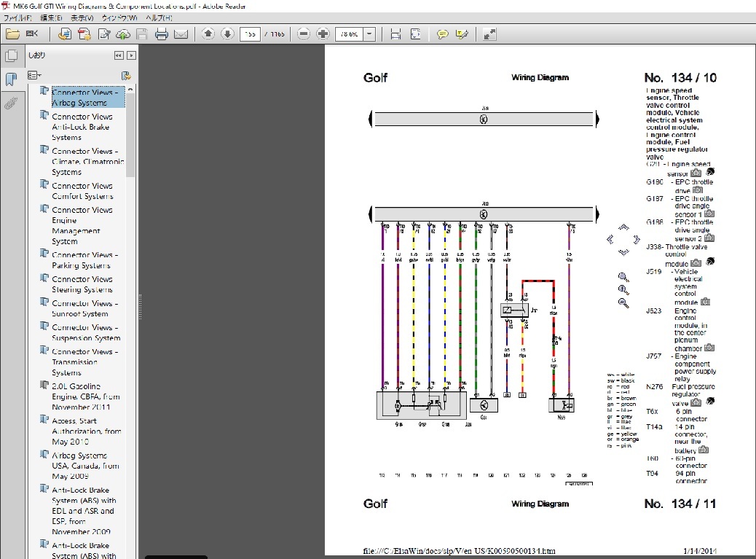The height and width of the screenshot is (559, 756).
Task: Zoom in with the plus button
Action: tap(323, 34)
